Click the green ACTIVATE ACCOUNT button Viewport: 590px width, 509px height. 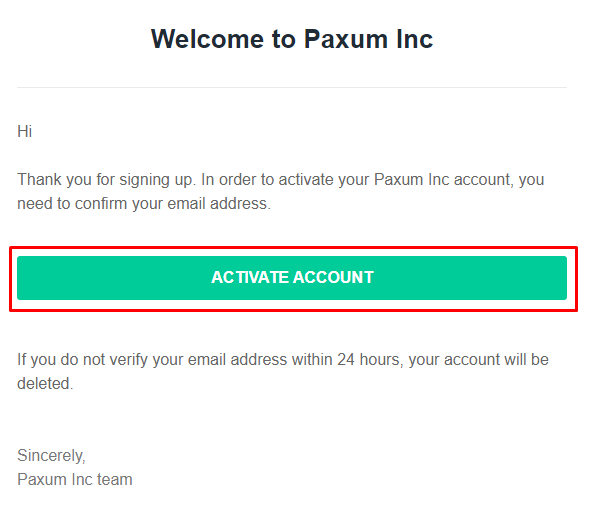tap(292, 278)
